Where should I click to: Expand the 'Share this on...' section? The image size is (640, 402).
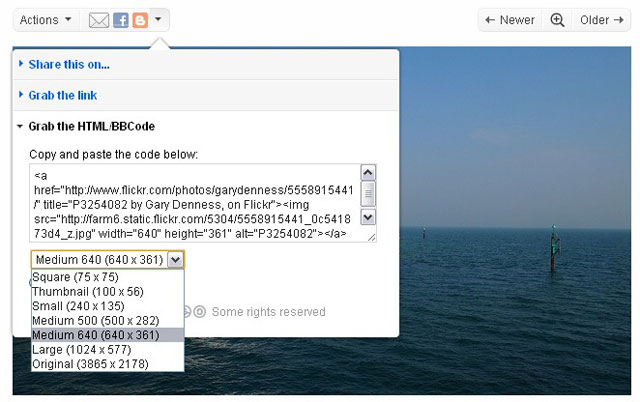tap(69, 65)
